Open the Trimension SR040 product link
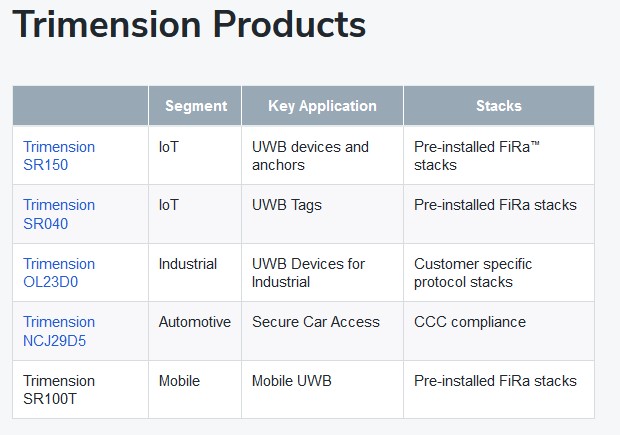 pyautogui.click(x=59, y=214)
